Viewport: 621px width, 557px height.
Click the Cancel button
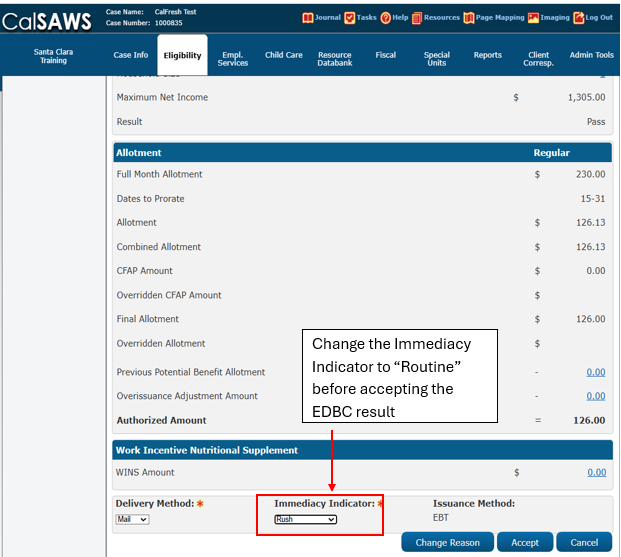[x=584, y=542]
